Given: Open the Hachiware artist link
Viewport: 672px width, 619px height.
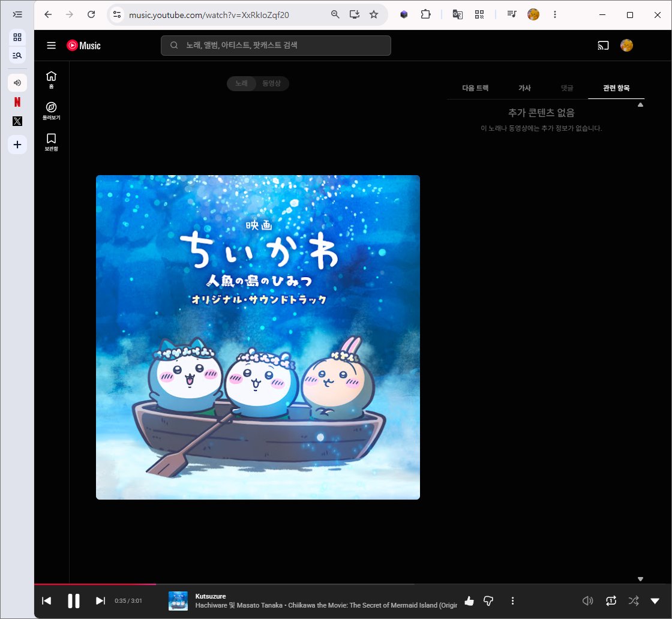Looking at the screenshot, I should pyautogui.click(x=211, y=605).
